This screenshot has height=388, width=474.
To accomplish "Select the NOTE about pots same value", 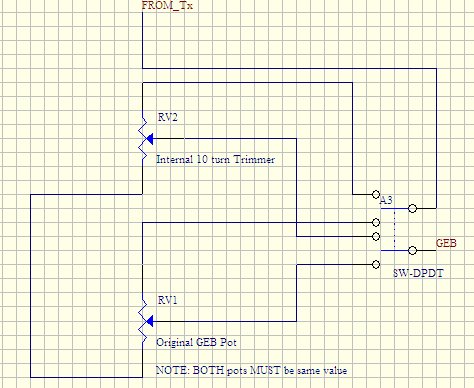I will (x=252, y=370).
